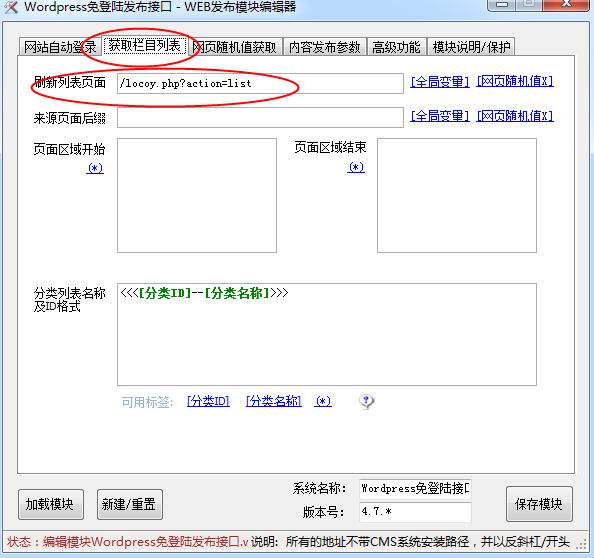The image size is (594, 558).
Task: Open the 网页随机值获取 tab
Action: [x=235, y=47]
